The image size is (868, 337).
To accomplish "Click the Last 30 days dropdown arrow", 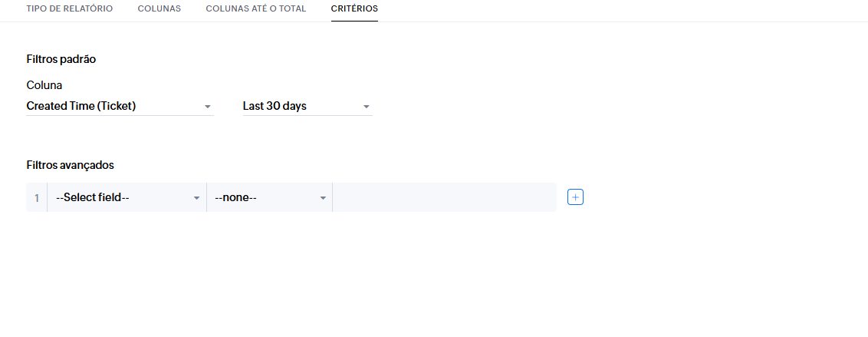I will pos(366,107).
